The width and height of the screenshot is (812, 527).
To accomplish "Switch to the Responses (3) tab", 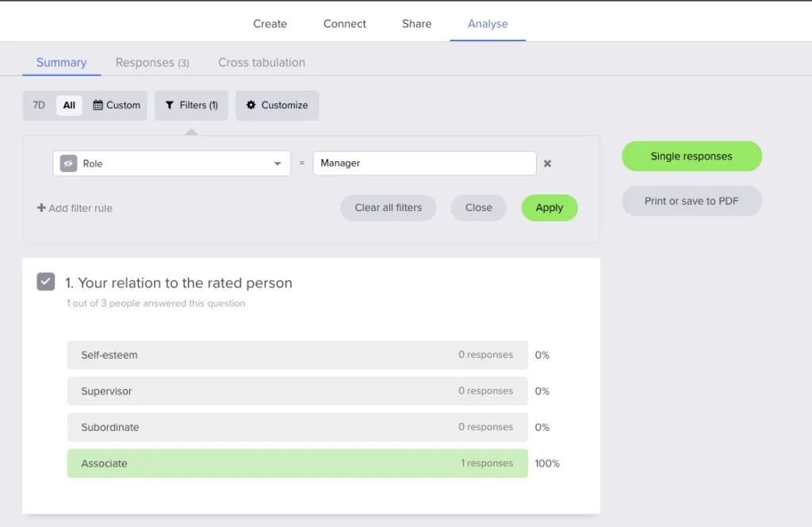I will (152, 63).
